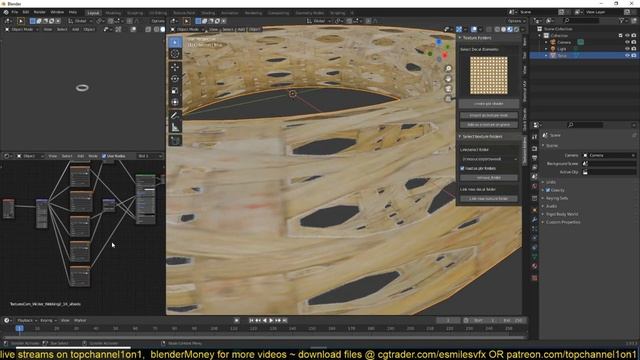Click add as texture on plane button

click(x=489, y=124)
